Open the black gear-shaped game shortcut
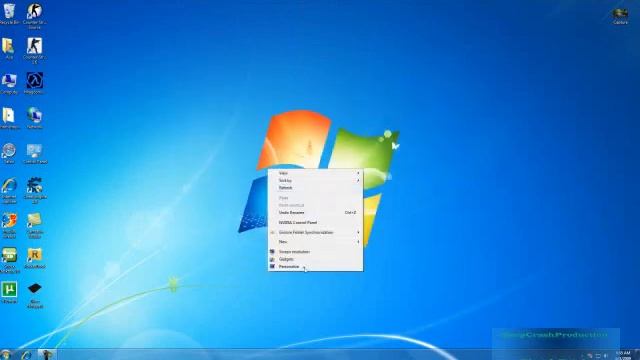 [x=35, y=190]
